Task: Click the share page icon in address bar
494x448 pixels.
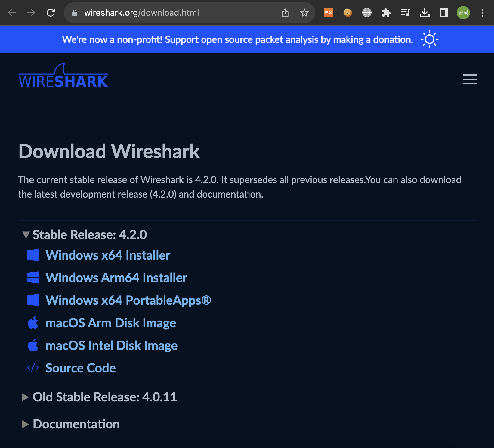Action: click(x=285, y=13)
